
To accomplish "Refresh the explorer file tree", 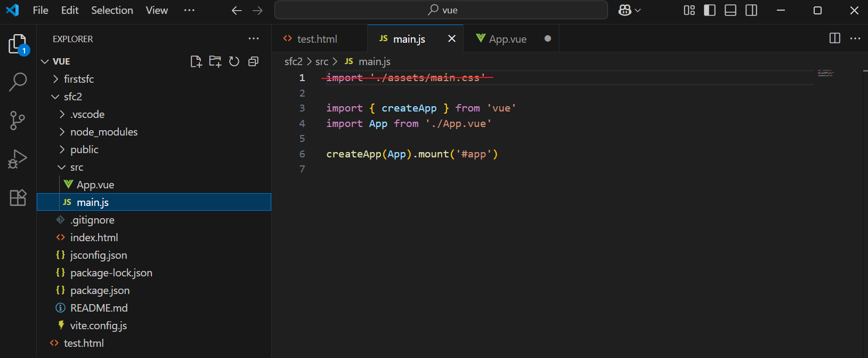I will coord(234,61).
